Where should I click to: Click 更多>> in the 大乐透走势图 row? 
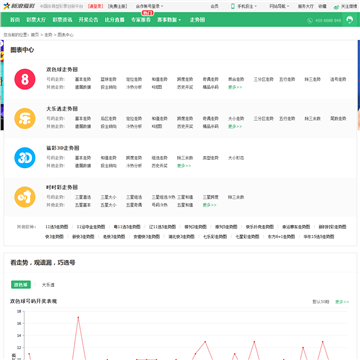235,127
